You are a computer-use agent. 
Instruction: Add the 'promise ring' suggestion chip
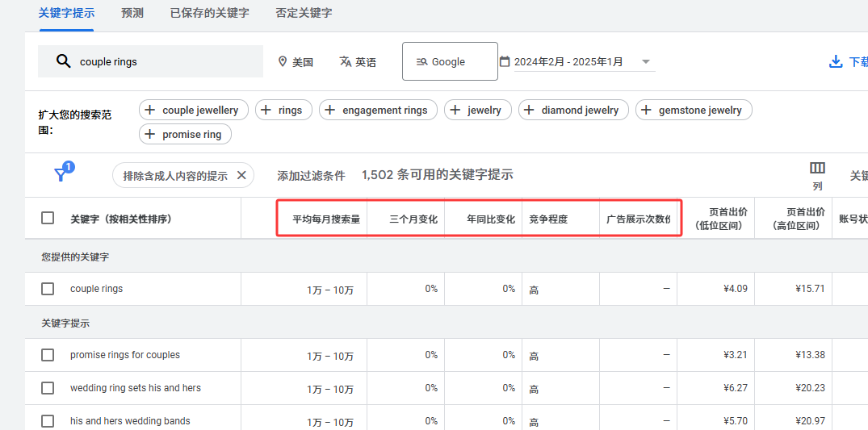coord(185,135)
